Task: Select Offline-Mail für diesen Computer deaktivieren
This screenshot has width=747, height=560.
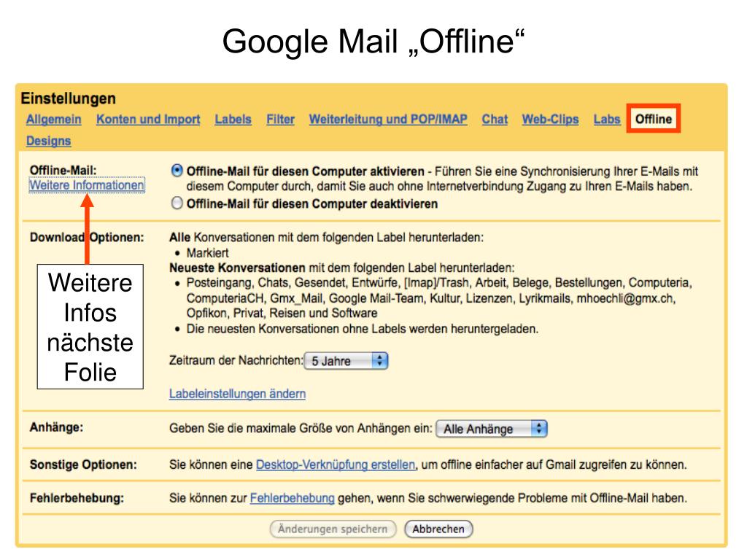Action: click(177, 203)
